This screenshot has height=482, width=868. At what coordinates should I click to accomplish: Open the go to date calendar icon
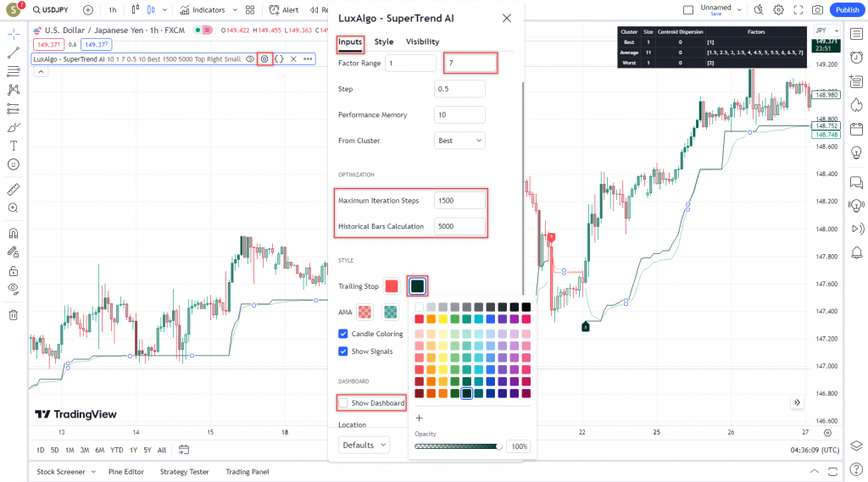(x=184, y=450)
